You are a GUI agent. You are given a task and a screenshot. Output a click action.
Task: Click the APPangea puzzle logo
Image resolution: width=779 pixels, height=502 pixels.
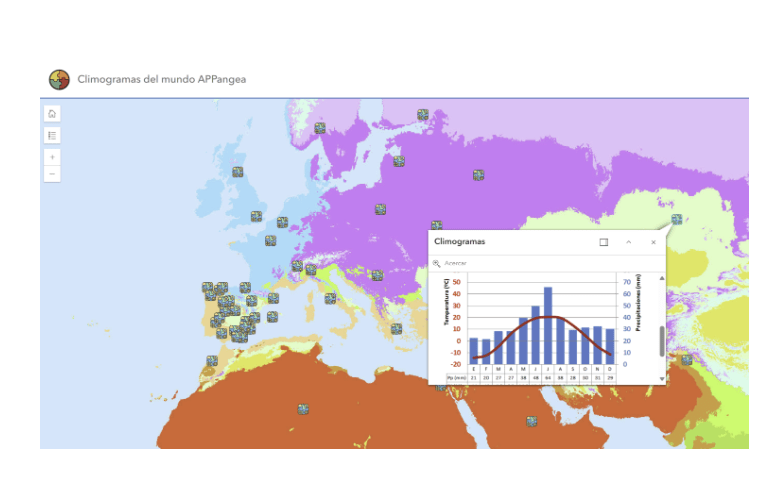[x=60, y=79]
